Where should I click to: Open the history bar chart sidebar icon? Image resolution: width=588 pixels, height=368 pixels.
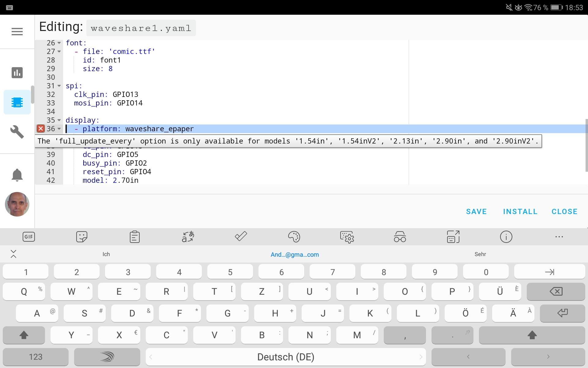pyautogui.click(x=17, y=72)
